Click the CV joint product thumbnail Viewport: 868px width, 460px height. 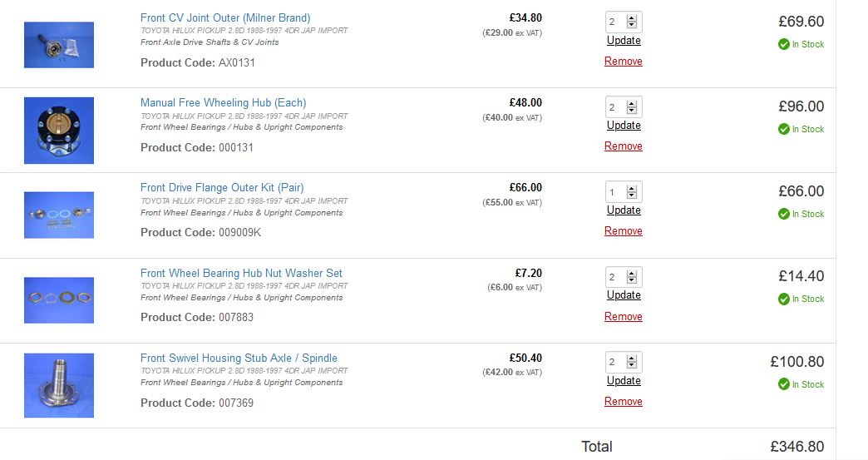coord(59,45)
